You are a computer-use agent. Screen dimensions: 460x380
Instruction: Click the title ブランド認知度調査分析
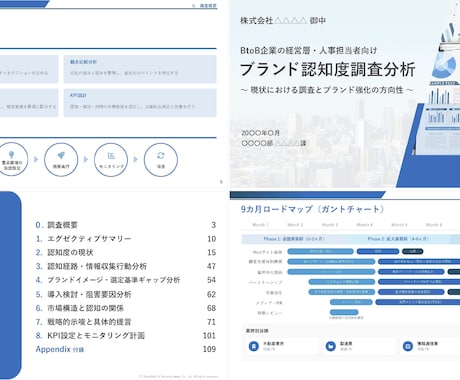(x=328, y=69)
